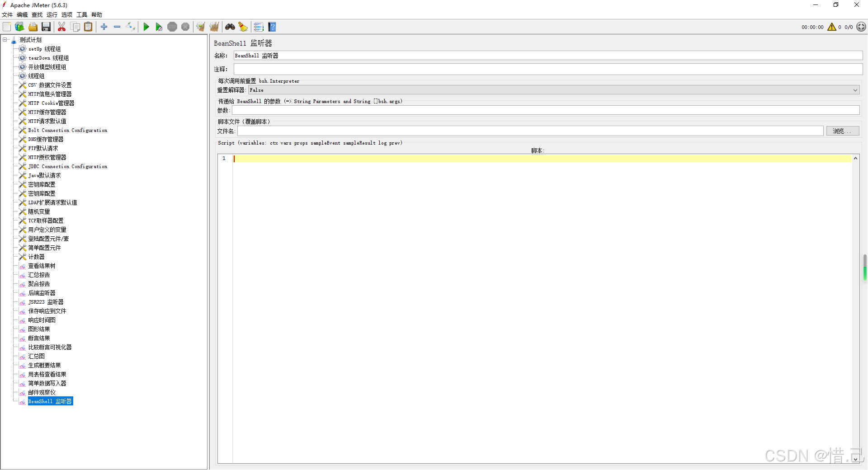The height and width of the screenshot is (470, 868).
Task: Open search with binoculars icon
Action: click(x=230, y=27)
